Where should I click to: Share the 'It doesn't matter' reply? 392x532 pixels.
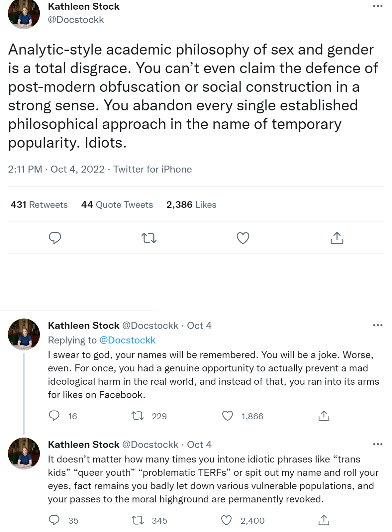(x=324, y=520)
